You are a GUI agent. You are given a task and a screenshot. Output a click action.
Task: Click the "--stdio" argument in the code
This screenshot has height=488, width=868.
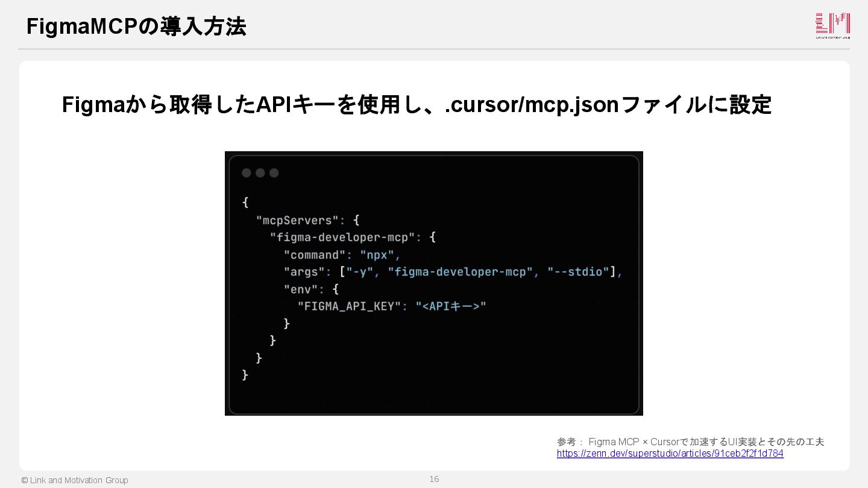pos(578,272)
